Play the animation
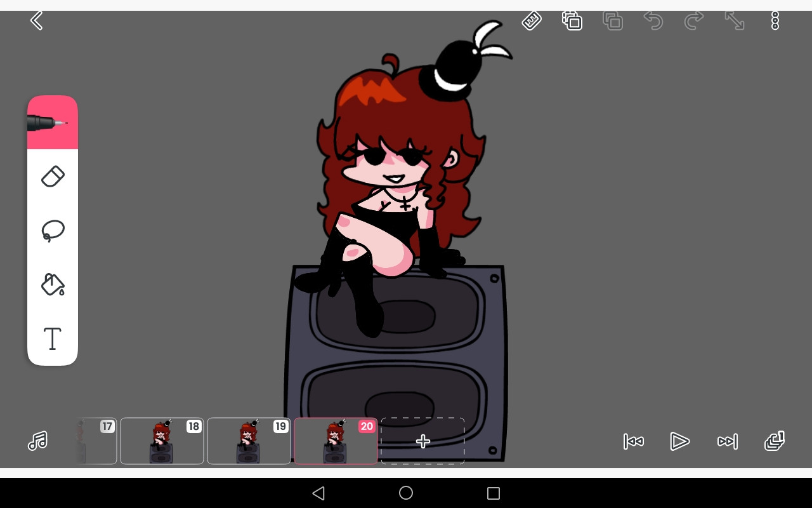This screenshot has width=812, height=508. point(680,441)
